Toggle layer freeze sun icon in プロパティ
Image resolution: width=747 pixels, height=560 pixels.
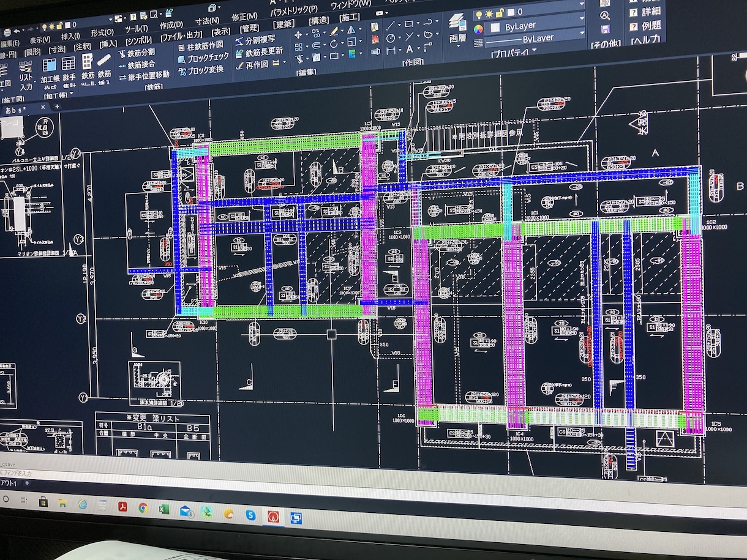pos(489,14)
